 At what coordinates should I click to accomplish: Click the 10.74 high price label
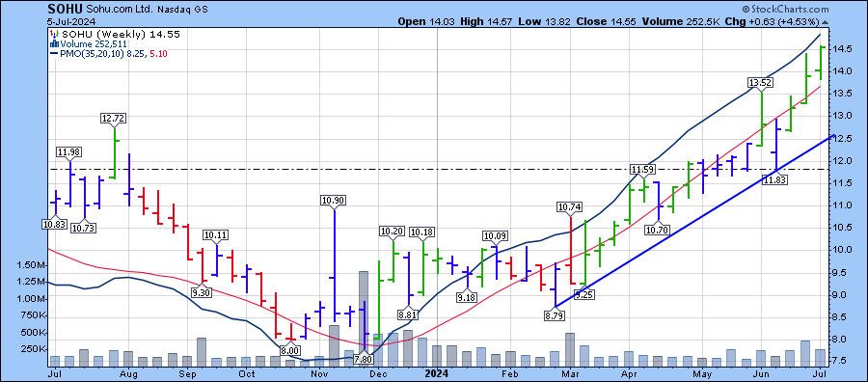(570, 207)
